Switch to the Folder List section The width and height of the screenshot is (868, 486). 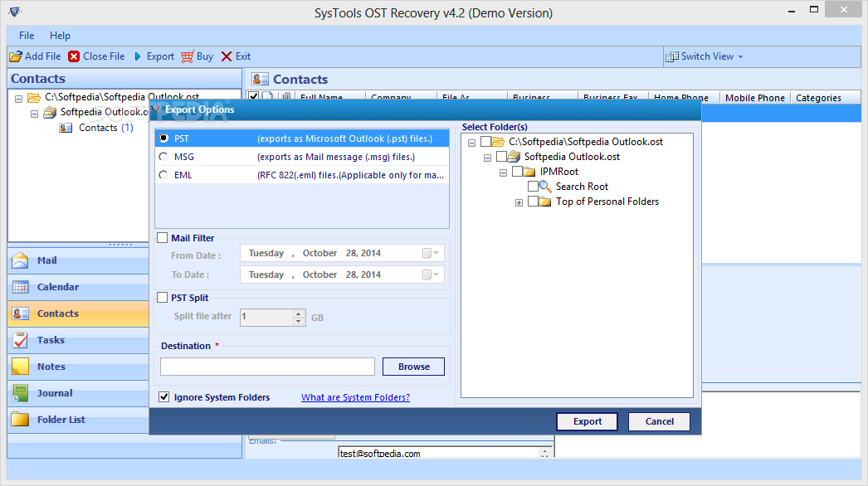point(78,420)
